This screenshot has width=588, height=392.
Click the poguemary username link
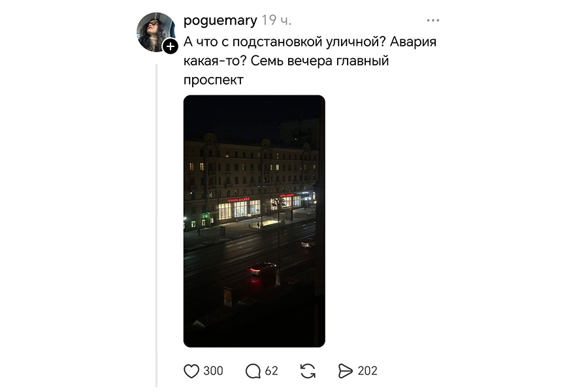220,20
